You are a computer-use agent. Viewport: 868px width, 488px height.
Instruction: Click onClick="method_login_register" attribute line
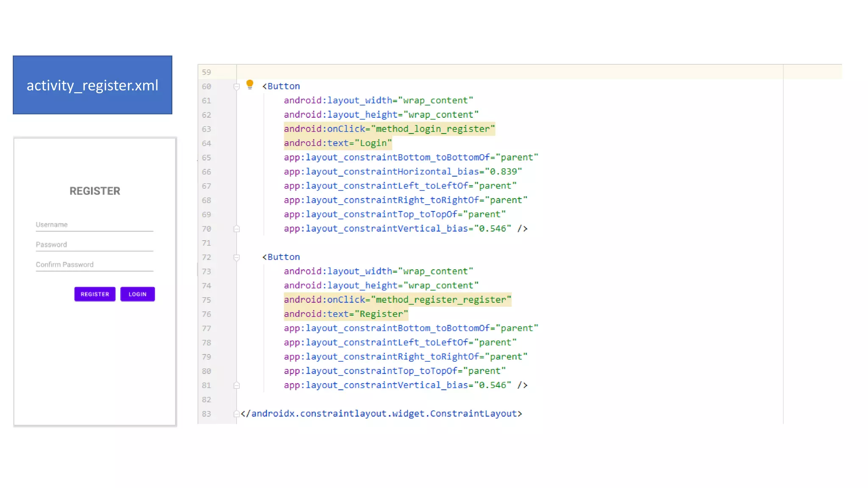tap(389, 129)
